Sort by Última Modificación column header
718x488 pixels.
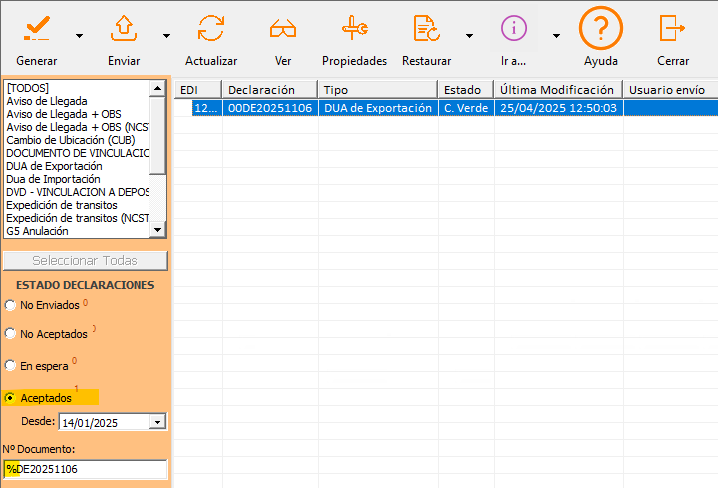pos(557,90)
